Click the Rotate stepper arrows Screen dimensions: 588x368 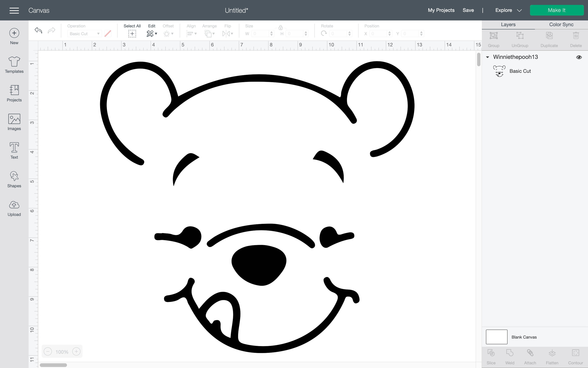349,34
